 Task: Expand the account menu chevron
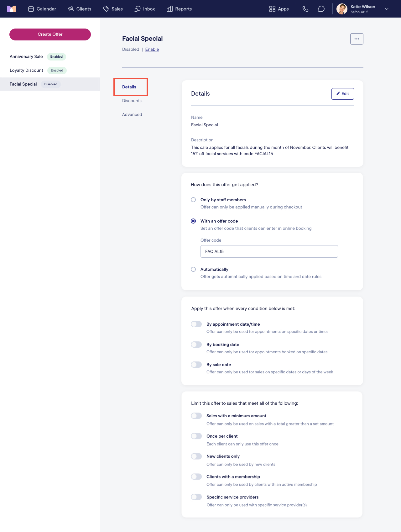[387, 9]
